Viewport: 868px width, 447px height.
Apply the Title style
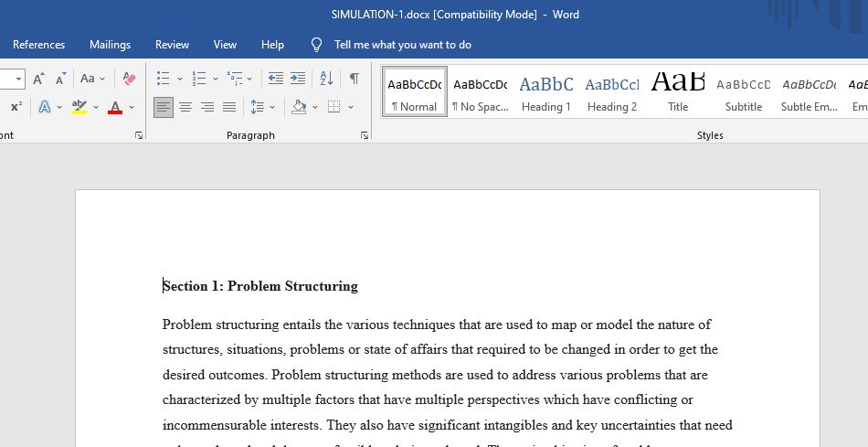(678, 92)
